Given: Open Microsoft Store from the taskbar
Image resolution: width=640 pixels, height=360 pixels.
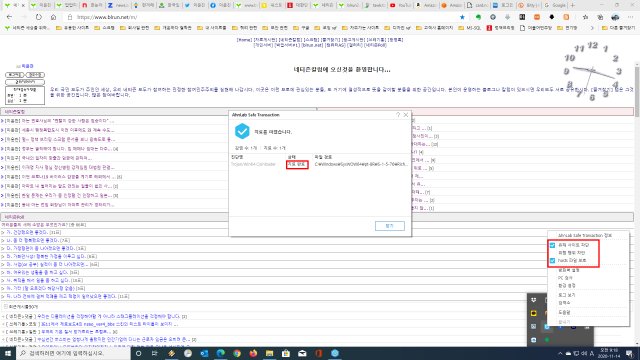Looking at the screenshot, I should click(x=286, y=353).
